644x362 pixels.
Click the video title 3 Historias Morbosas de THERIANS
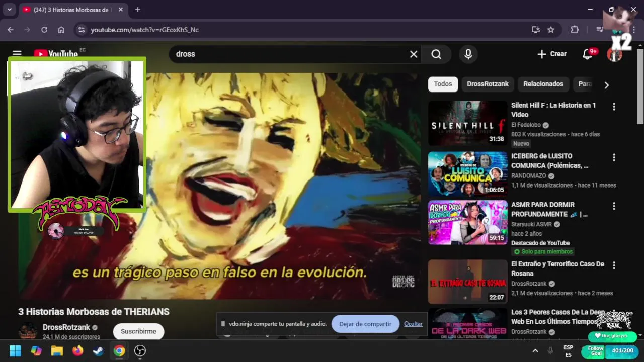tap(94, 312)
